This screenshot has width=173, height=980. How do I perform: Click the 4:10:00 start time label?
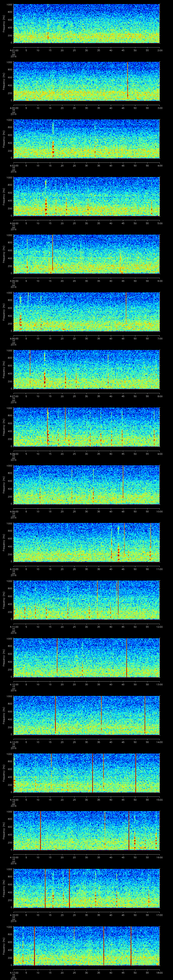[x=14, y=569]
